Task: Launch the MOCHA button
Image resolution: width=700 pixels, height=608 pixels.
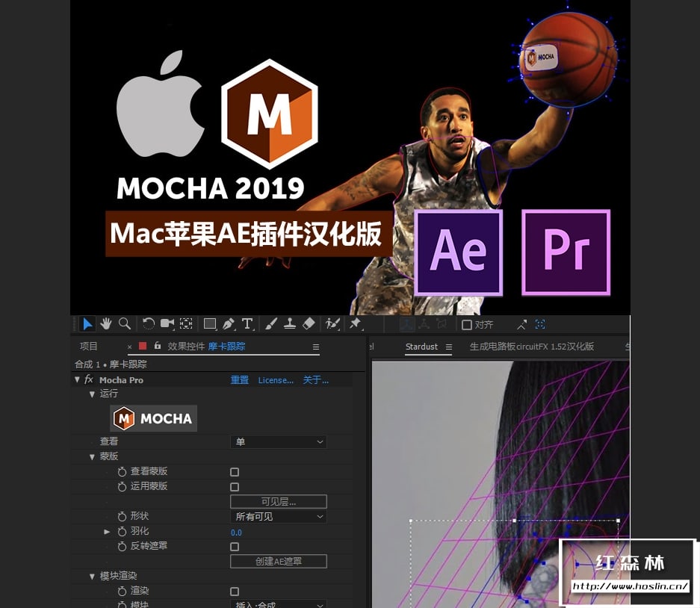Action: tap(154, 418)
